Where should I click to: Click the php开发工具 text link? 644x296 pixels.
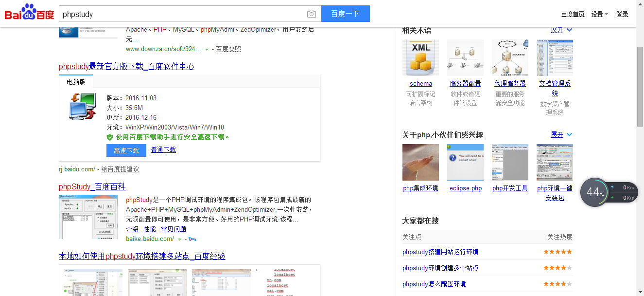[x=510, y=188]
